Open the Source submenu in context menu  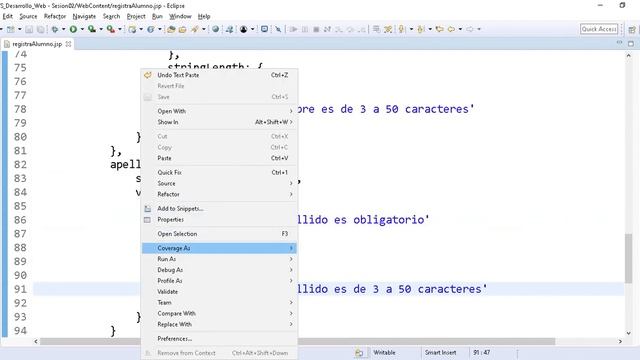coord(220,184)
